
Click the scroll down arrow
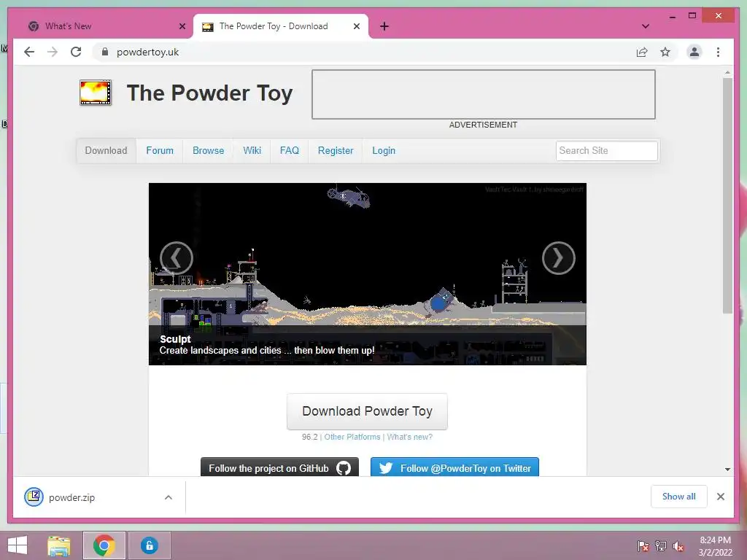point(727,470)
